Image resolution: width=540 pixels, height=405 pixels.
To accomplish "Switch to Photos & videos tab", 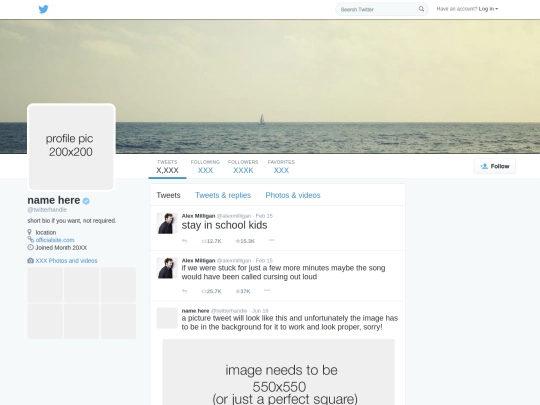I will pyautogui.click(x=293, y=195).
